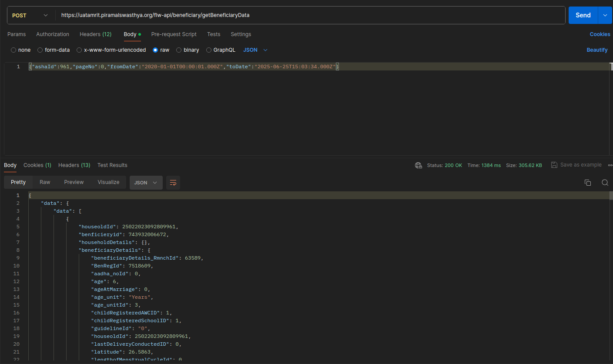Click the "age_unitId" key
This screenshot has height=364, width=613.
tap(110, 305)
